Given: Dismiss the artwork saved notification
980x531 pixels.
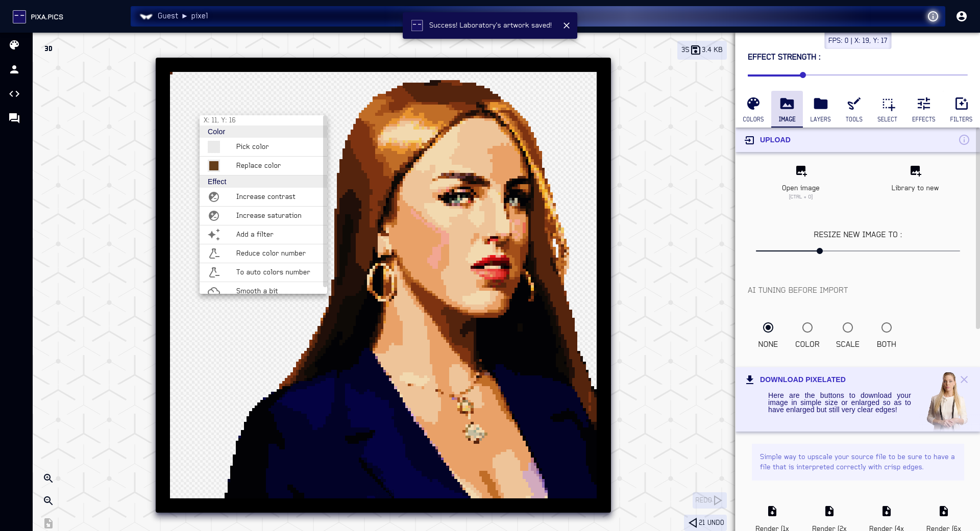Looking at the screenshot, I should (x=567, y=26).
